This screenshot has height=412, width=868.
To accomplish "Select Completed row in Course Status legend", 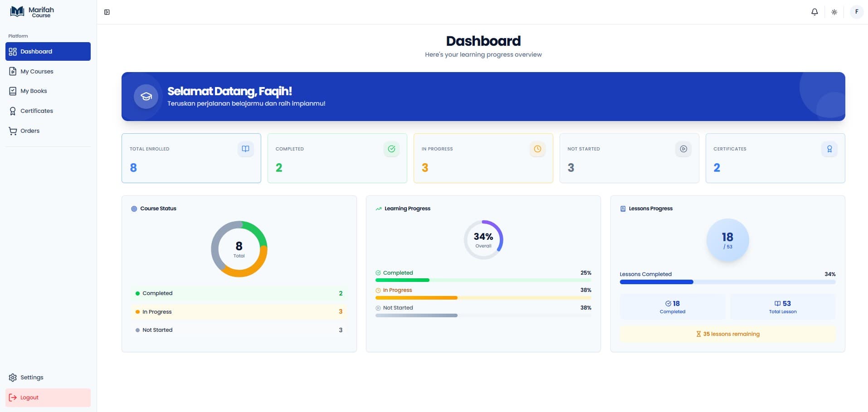I will point(239,293).
